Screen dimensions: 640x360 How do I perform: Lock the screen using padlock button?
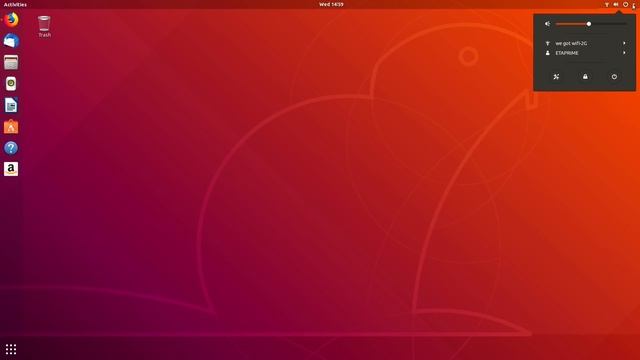point(585,77)
